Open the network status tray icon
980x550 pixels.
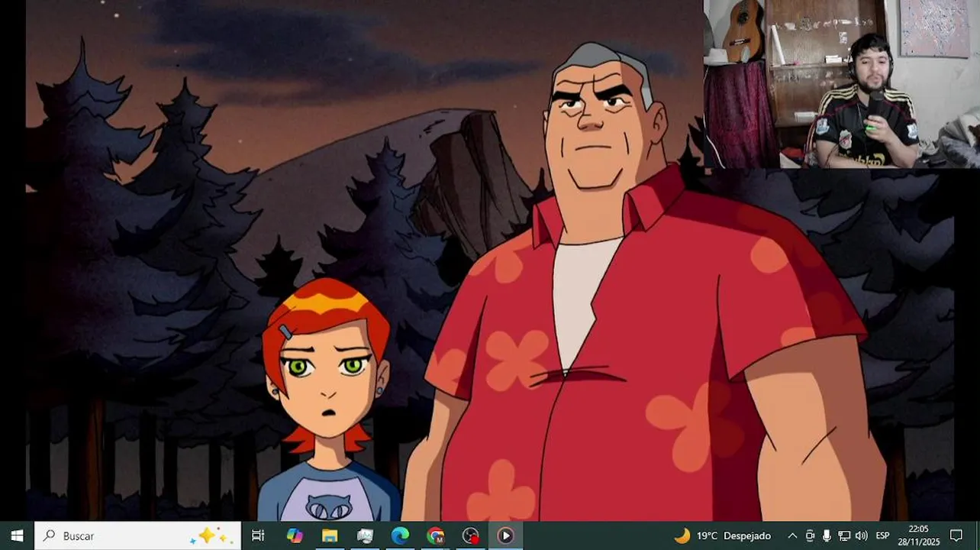pos(844,535)
